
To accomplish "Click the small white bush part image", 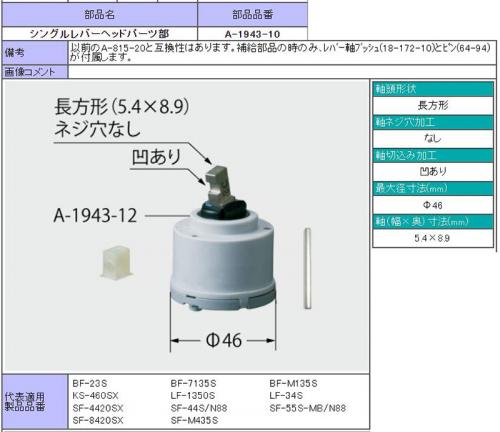I will tap(116, 263).
